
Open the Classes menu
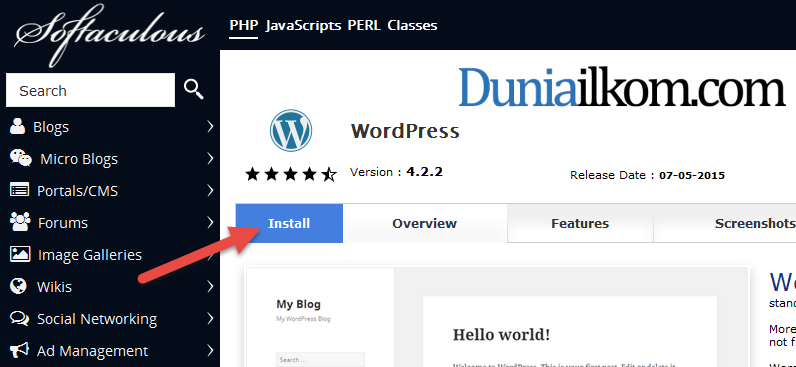pyautogui.click(x=412, y=25)
